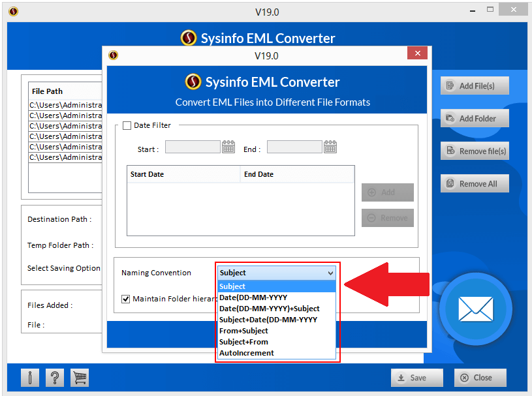Click the Remove date range button
532x396 pixels.
(388, 218)
